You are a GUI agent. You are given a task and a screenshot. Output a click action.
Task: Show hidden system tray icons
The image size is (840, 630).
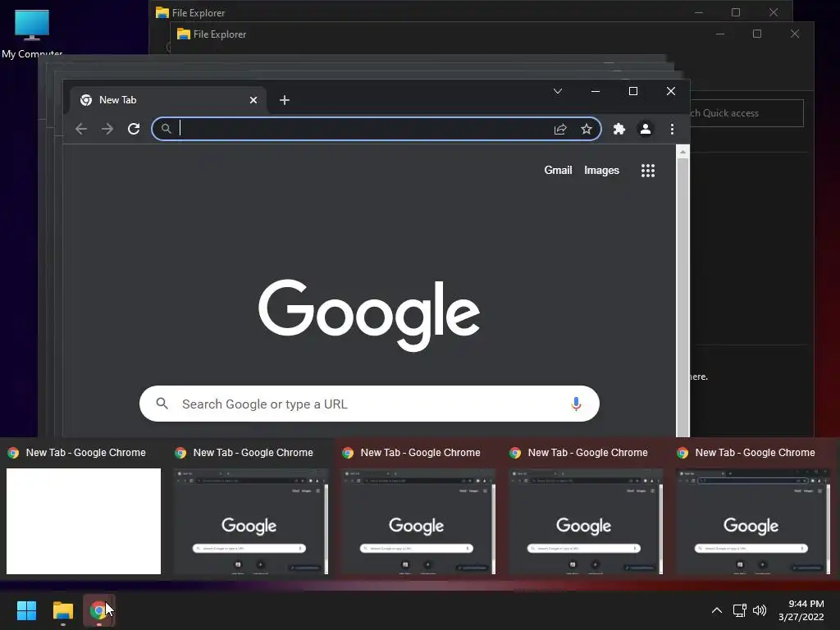click(717, 610)
